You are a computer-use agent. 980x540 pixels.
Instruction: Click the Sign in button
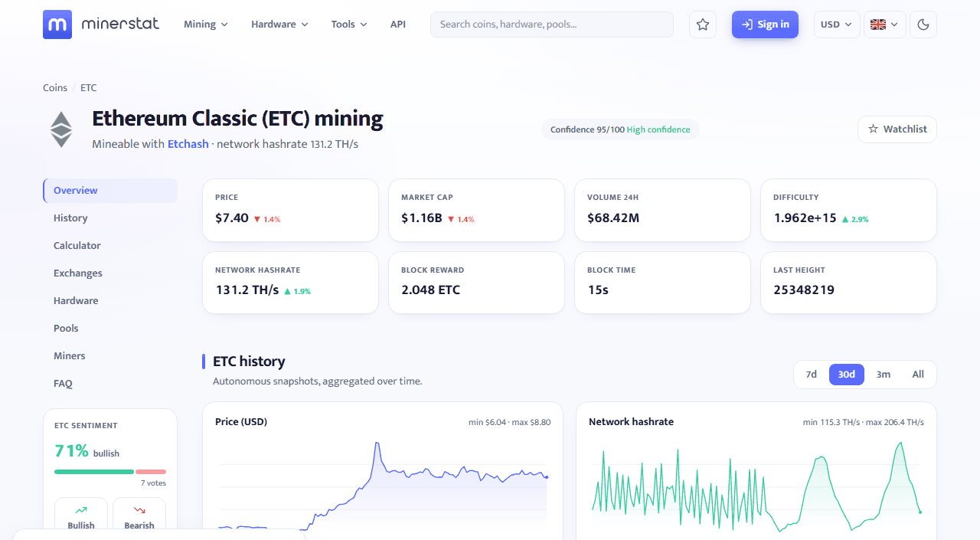(x=765, y=25)
